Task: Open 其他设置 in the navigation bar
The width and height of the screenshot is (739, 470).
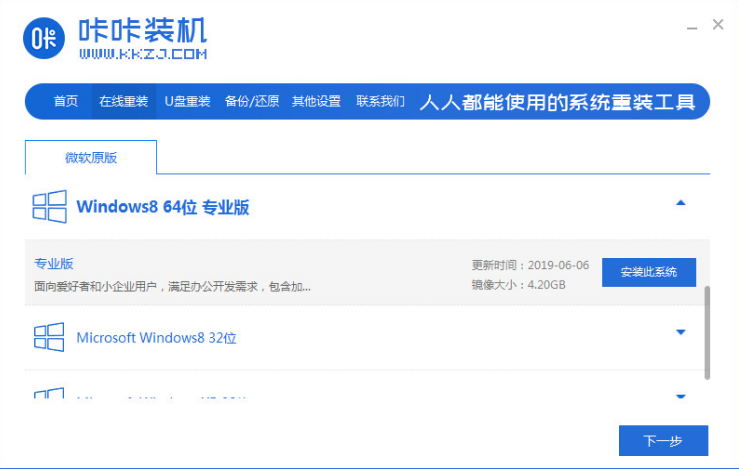Action: (x=316, y=102)
